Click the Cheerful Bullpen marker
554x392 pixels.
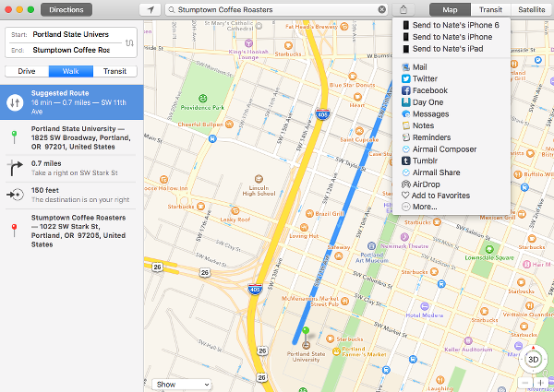pyautogui.click(x=229, y=125)
